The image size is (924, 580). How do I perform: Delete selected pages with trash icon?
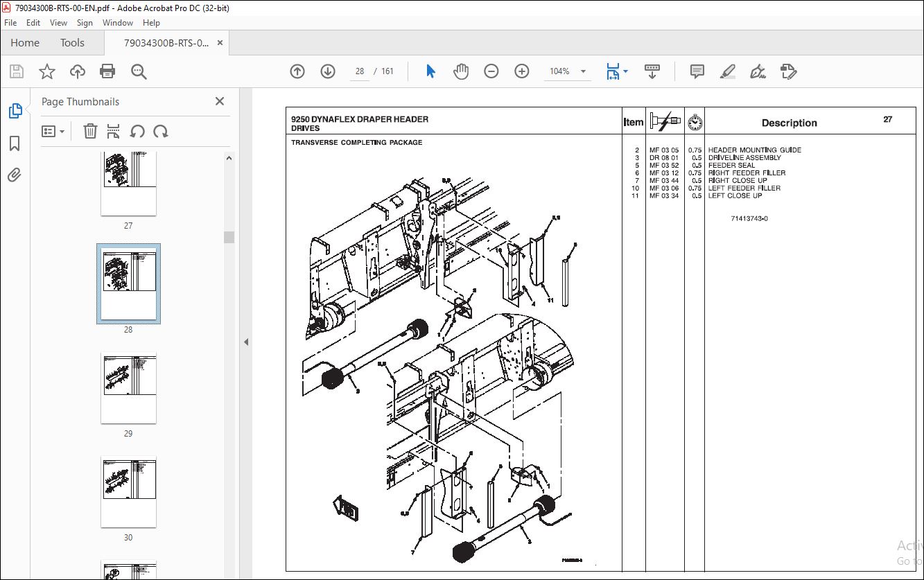[90, 131]
